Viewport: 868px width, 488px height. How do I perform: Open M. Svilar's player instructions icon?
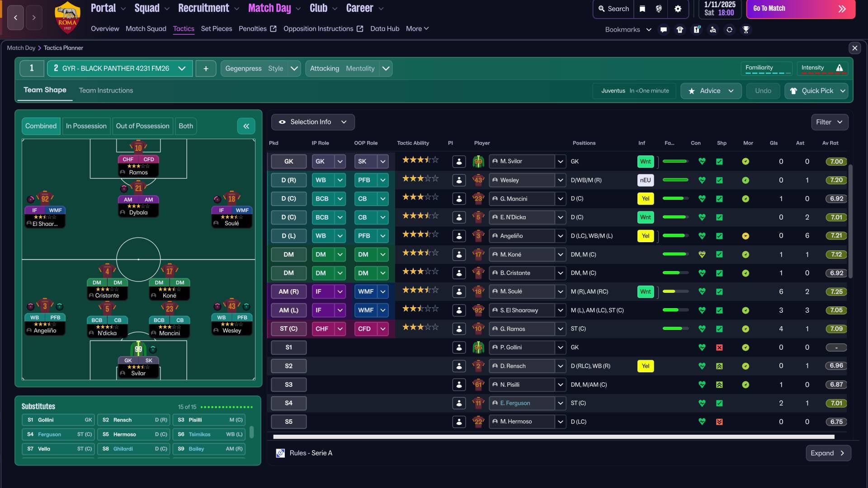coord(459,161)
